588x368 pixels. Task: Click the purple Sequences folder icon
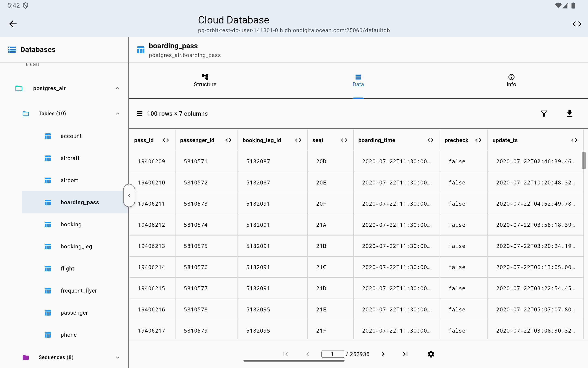tap(26, 357)
